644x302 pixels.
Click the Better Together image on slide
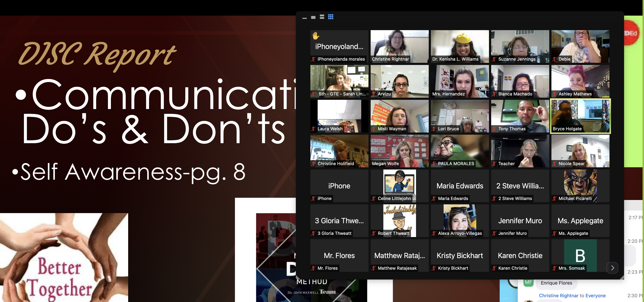coord(64,258)
